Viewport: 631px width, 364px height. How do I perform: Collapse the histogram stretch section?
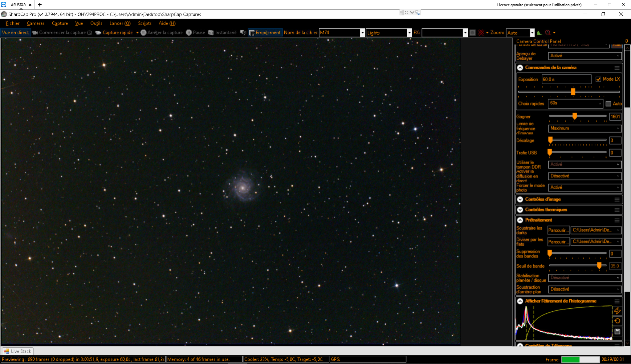pyautogui.click(x=520, y=301)
